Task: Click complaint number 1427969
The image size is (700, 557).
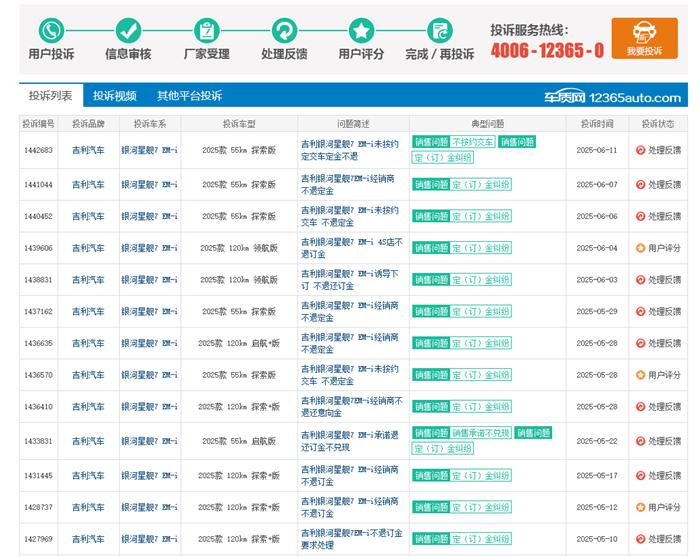Action: pos(38,539)
